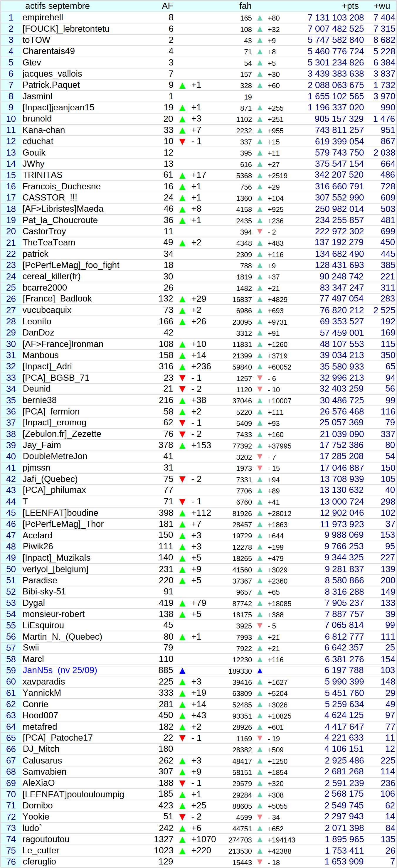Viewport: 397px width, 868px height.
Task: Click the red AF down arrow for Deunid
Action: [x=182, y=389]
